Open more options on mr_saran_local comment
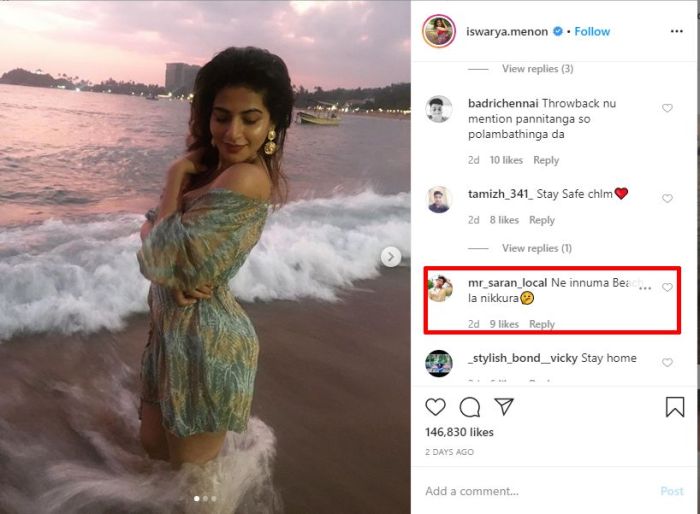 tap(645, 288)
